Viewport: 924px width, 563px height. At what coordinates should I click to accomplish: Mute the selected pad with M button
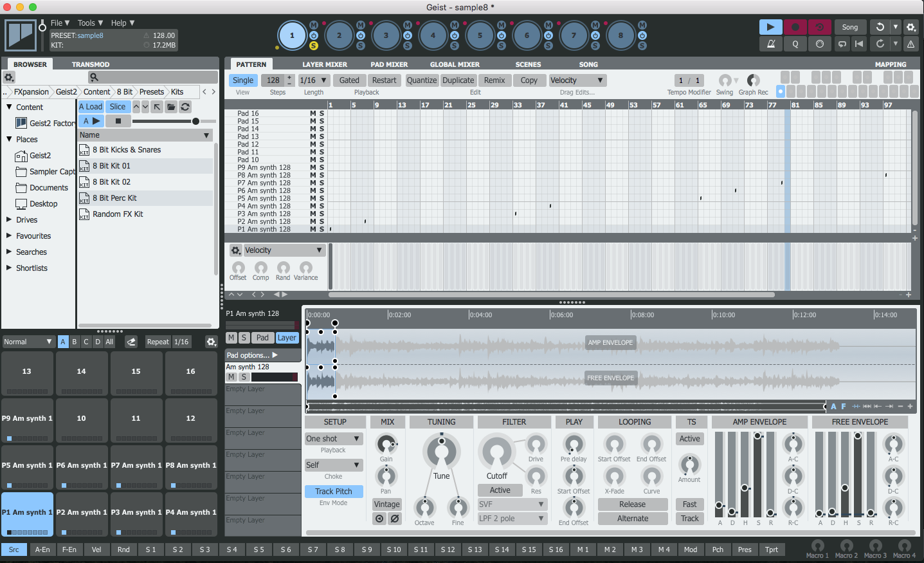231,338
